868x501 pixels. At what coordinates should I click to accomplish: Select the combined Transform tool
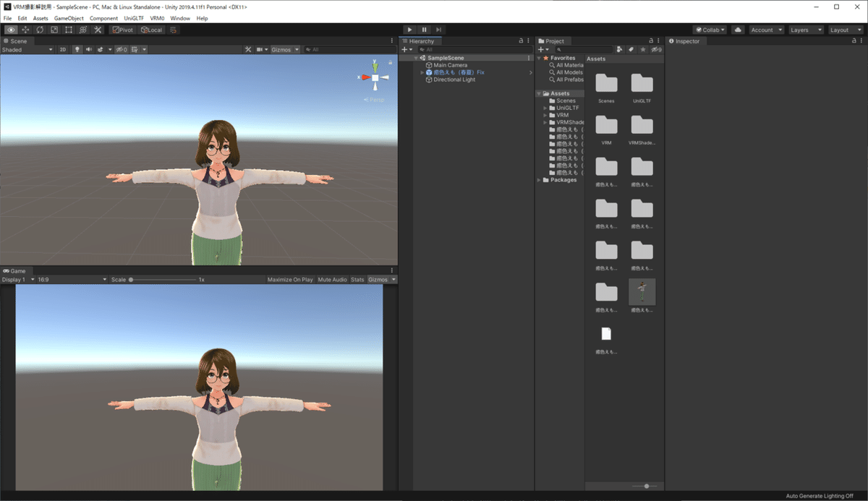(x=83, y=30)
